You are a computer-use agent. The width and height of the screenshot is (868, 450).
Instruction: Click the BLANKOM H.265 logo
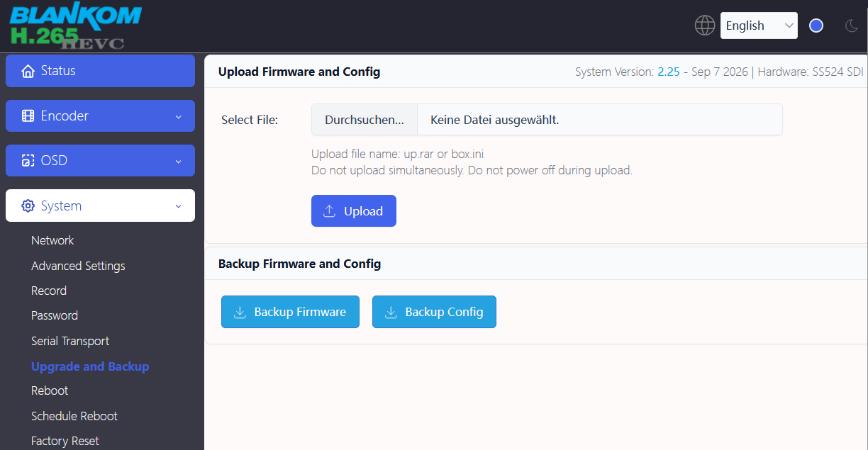click(x=74, y=26)
